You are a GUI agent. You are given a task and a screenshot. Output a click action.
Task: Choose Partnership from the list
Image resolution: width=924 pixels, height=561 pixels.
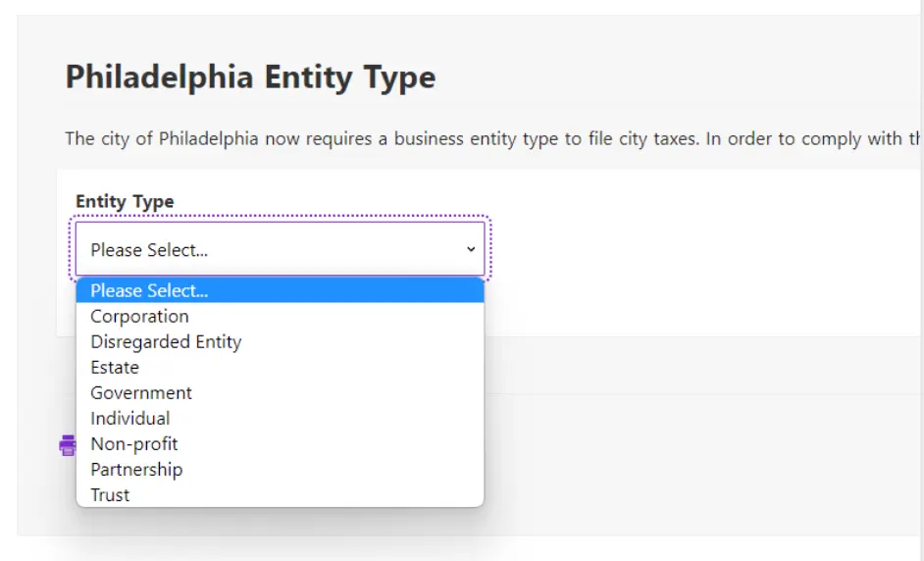[136, 469]
